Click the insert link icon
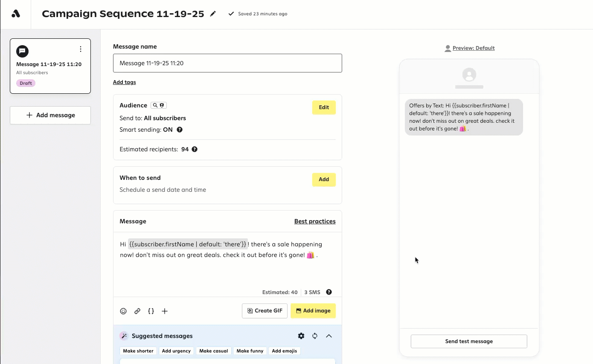The height and width of the screenshot is (364, 593). click(x=137, y=311)
